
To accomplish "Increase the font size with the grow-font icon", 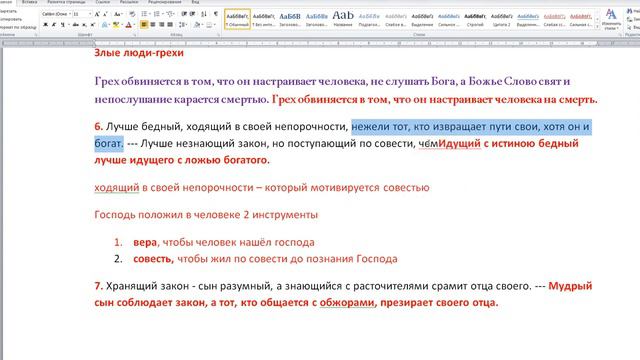I will [x=97, y=14].
